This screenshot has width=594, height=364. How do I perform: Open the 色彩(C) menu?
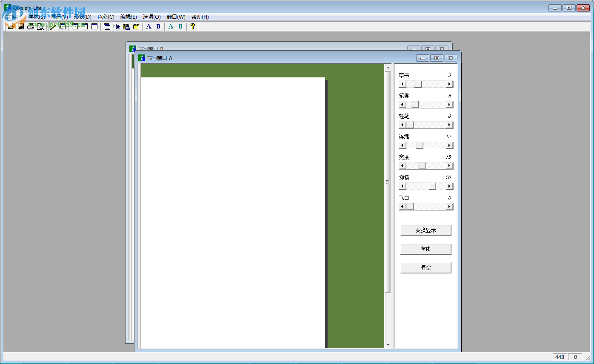click(x=106, y=17)
